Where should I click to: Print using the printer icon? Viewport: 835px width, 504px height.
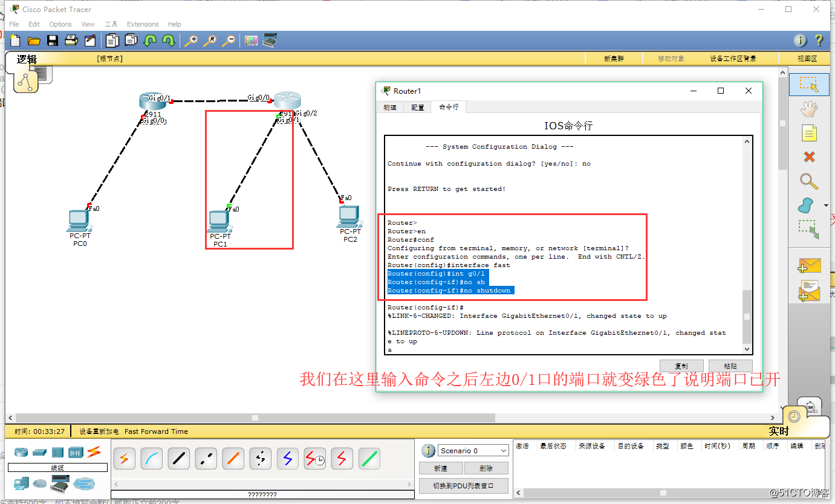(x=71, y=40)
